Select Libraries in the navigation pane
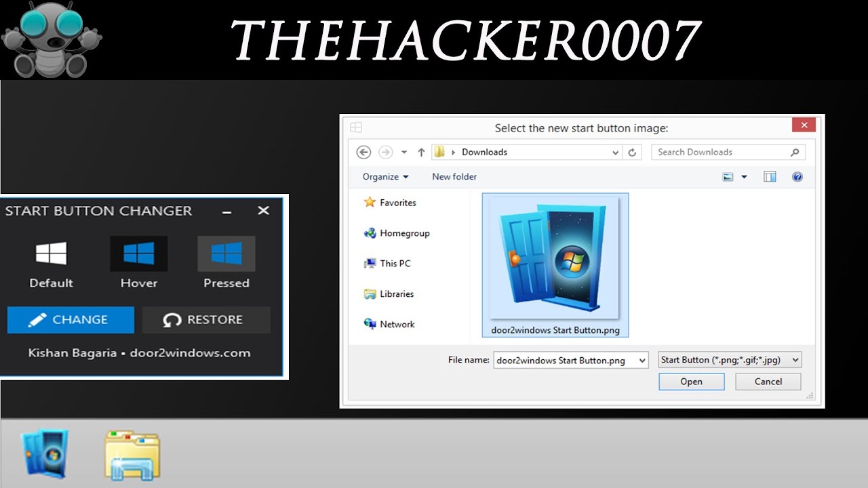Viewport: 868px width, 488px height. 389,294
